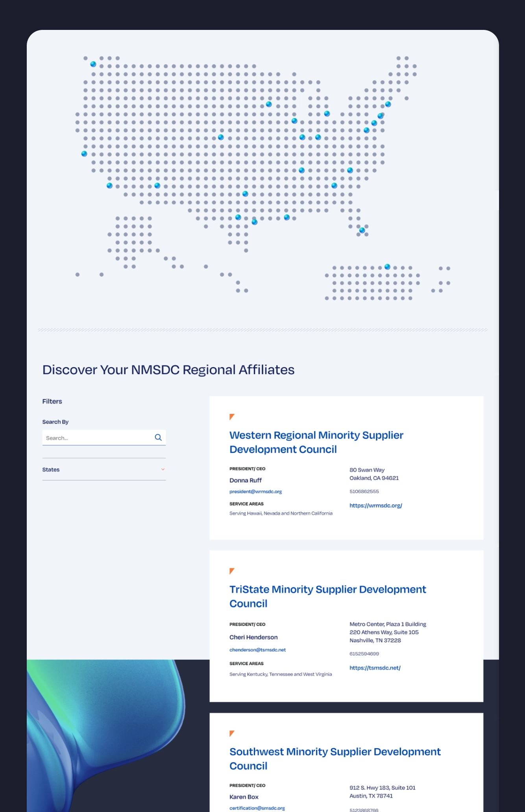The height and width of the screenshot is (812, 525).
Task: Select the Dallas, Texas map marker
Action: point(245,194)
